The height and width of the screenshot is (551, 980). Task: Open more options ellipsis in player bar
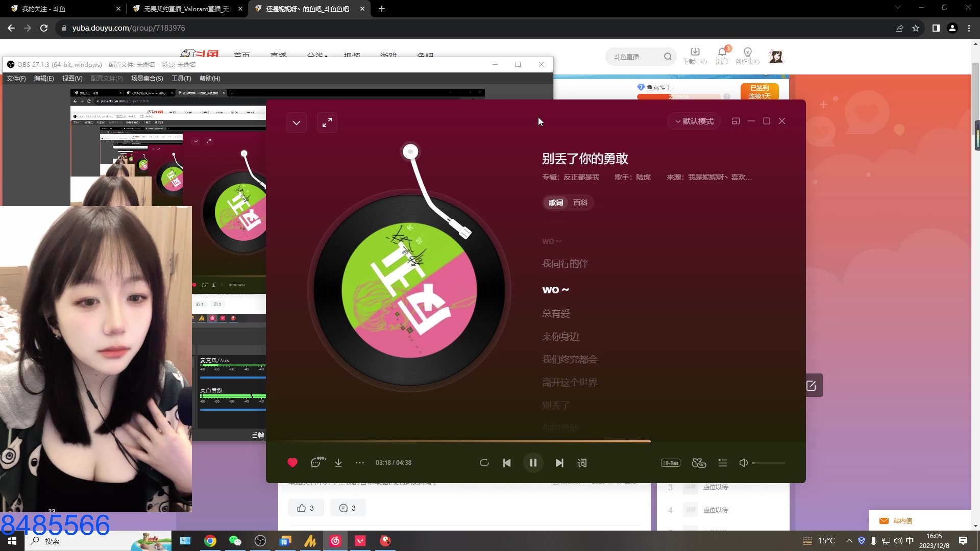(360, 463)
